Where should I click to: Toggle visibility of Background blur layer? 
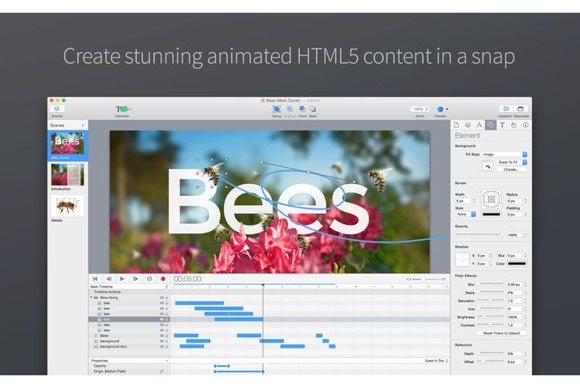(x=162, y=347)
